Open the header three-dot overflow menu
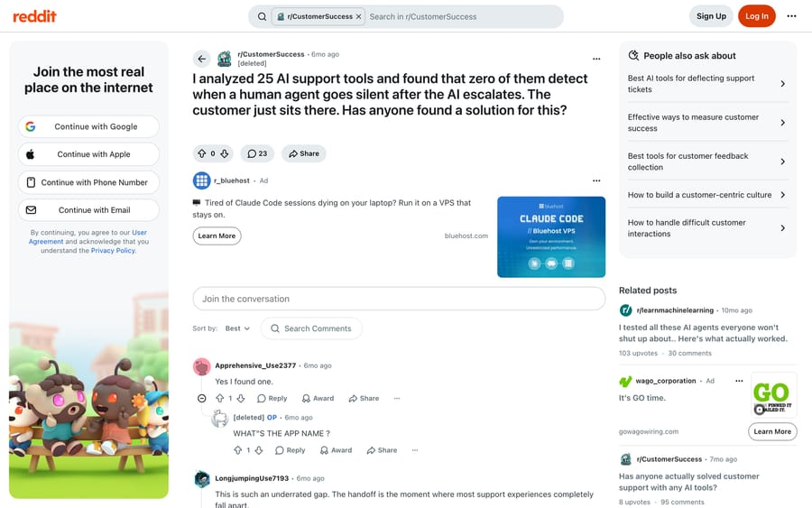Image resolution: width=812 pixels, height=508 pixels. (x=791, y=16)
